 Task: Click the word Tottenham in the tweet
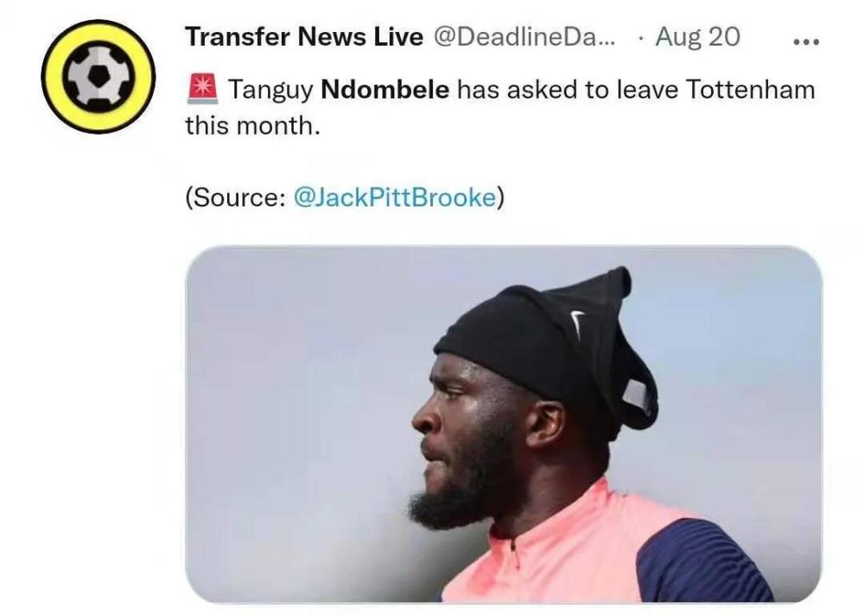tap(750, 89)
